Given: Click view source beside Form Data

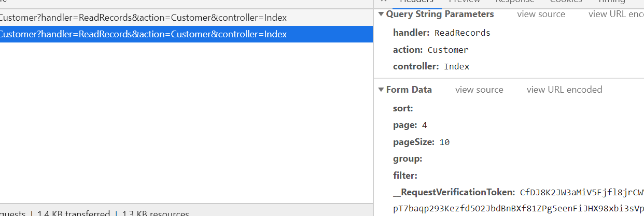Looking at the screenshot, I should point(479,90).
